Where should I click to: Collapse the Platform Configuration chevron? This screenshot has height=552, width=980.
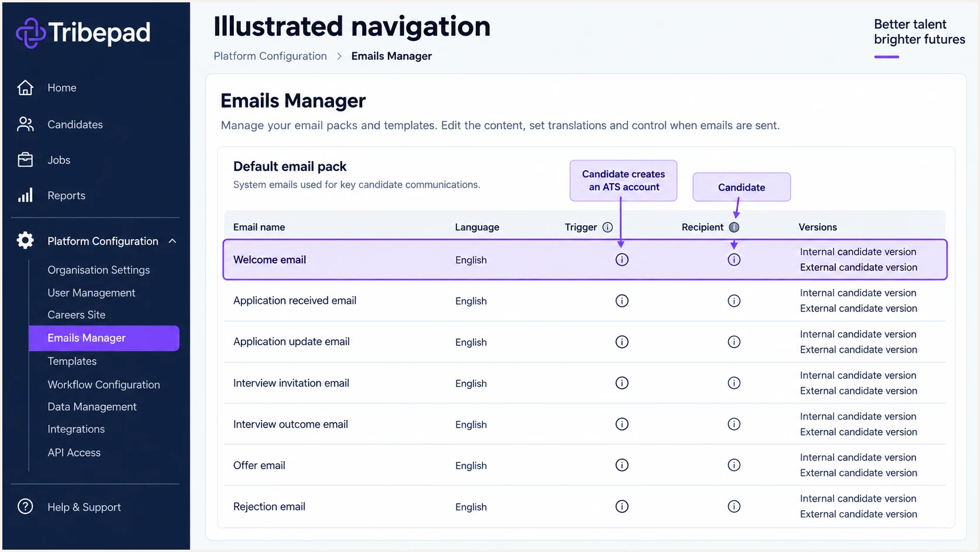pos(172,241)
